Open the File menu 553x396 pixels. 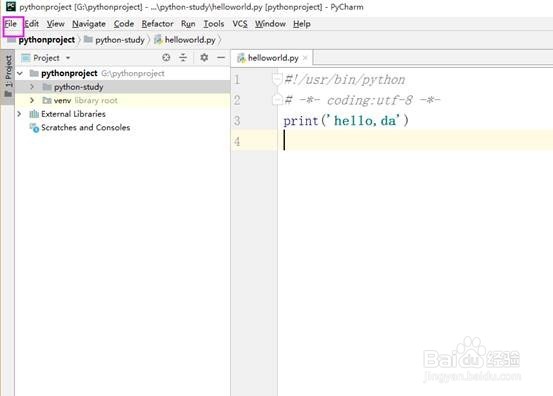[11, 24]
